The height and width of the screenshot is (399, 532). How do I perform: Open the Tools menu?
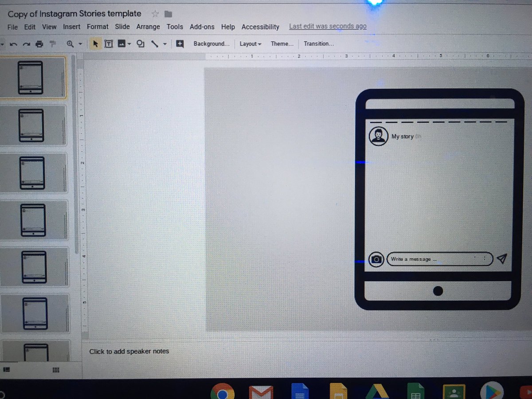[x=175, y=27]
